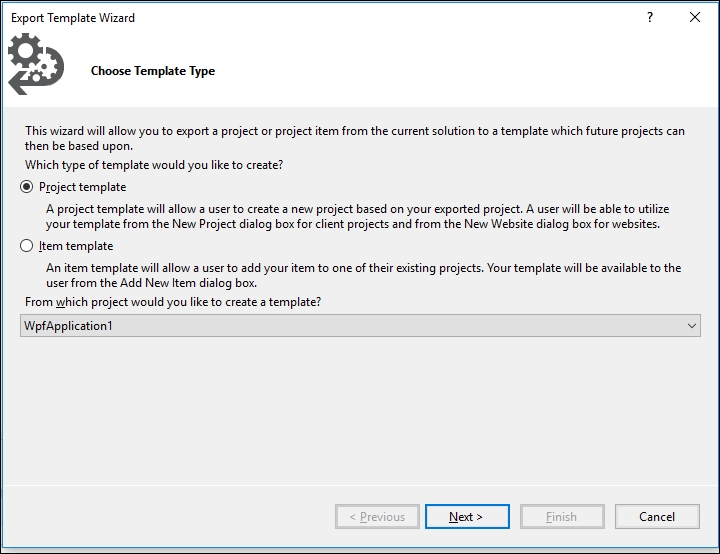720x554 pixels.
Task: Go forward with the Next button
Action: 467,517
